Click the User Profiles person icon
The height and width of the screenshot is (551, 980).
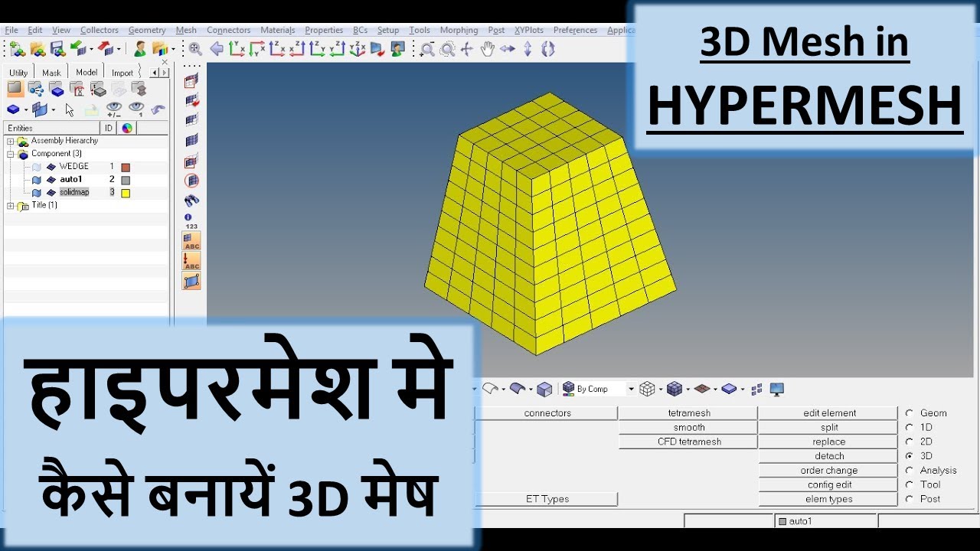(x=139, y=49)
